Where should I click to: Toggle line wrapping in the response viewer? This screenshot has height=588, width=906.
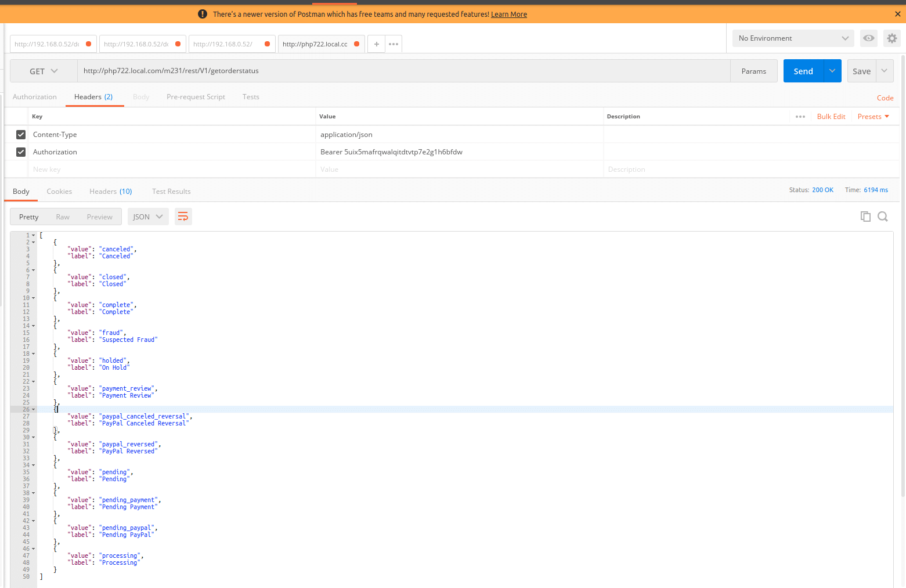(x=183, y=216)
